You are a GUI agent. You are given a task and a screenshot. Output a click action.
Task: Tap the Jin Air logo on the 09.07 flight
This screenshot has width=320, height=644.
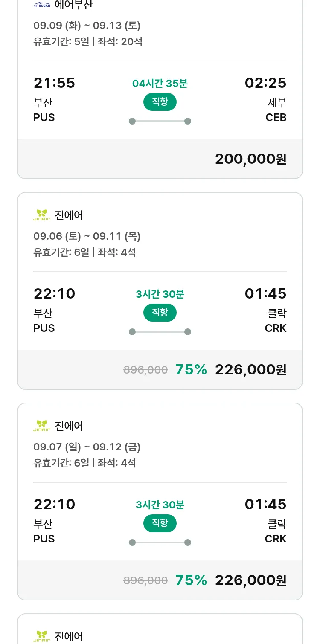click(42, 426)
